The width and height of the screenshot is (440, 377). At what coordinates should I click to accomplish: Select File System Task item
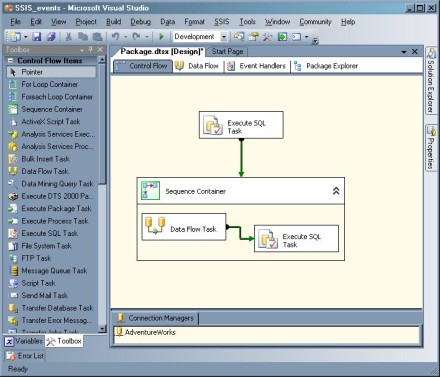pyautogui.click(x=46, y=246)
